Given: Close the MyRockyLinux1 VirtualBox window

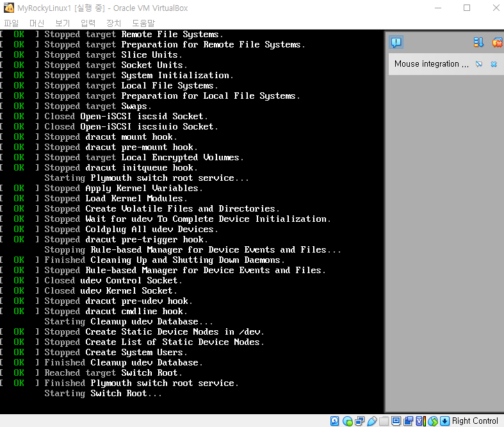Looking at the screenshot, I should 496,8.
